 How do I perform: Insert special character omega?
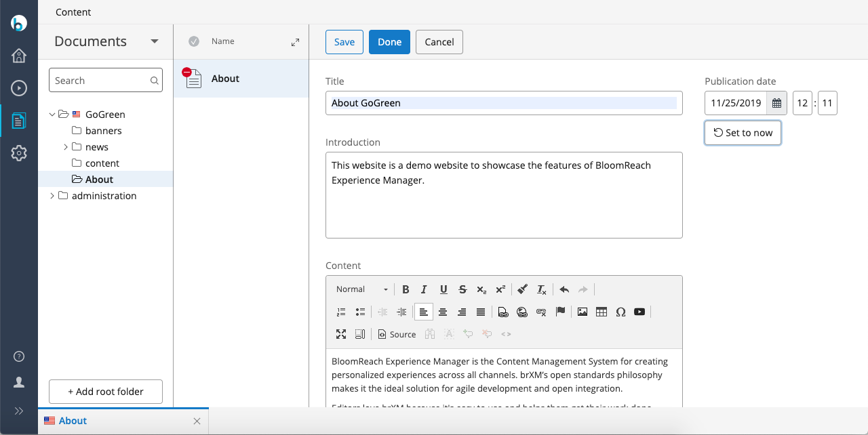point(620,312)
